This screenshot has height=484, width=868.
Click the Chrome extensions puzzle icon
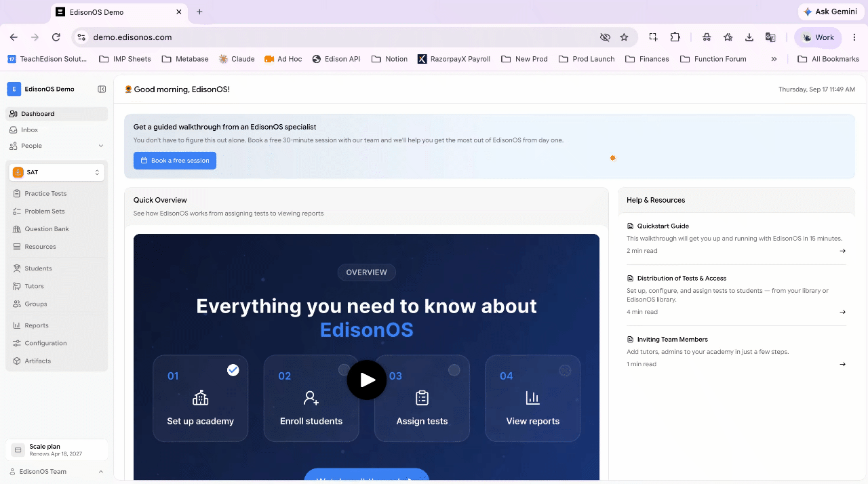pyautogui.click(x=675, y=37)
